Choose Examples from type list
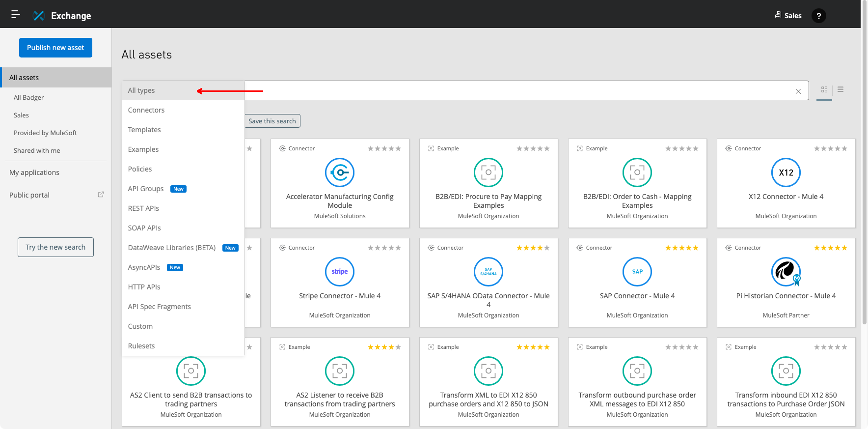 [x=183, y=149]
